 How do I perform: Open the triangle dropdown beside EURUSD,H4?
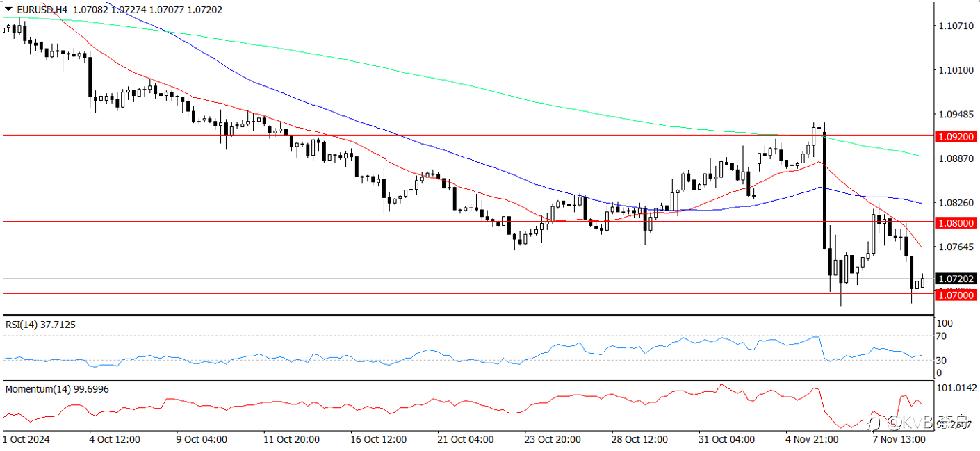[8, 10]
